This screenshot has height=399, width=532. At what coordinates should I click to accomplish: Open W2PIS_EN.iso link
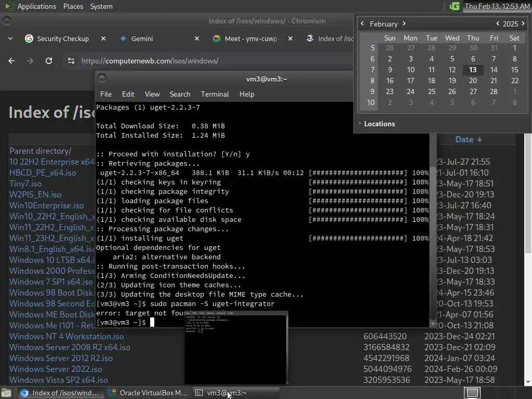[x=35, y=194]
